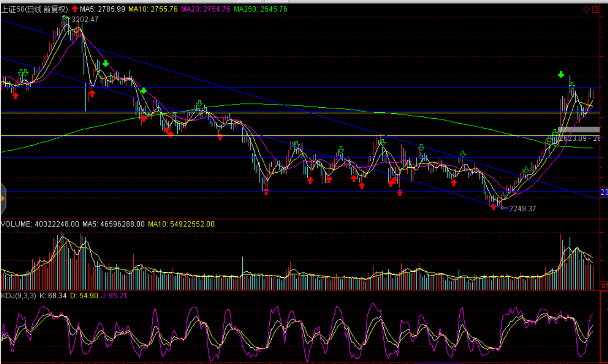Image resolution: width=608 pixels, height=364 pixels.
Task: Click the MA5 value label in header
Action: click(x=103, y=9)
